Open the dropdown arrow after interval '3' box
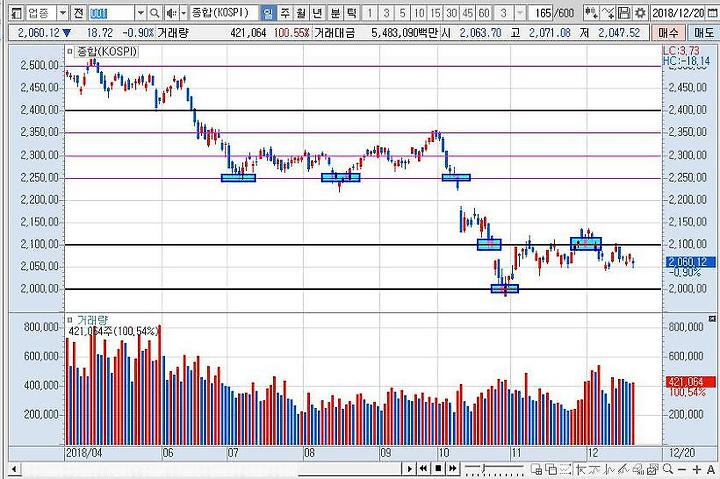720x479 pixels. coord(520,13)
